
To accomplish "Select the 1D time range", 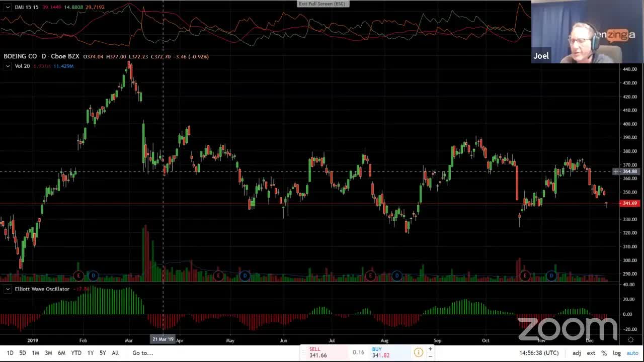I will 10,353.
